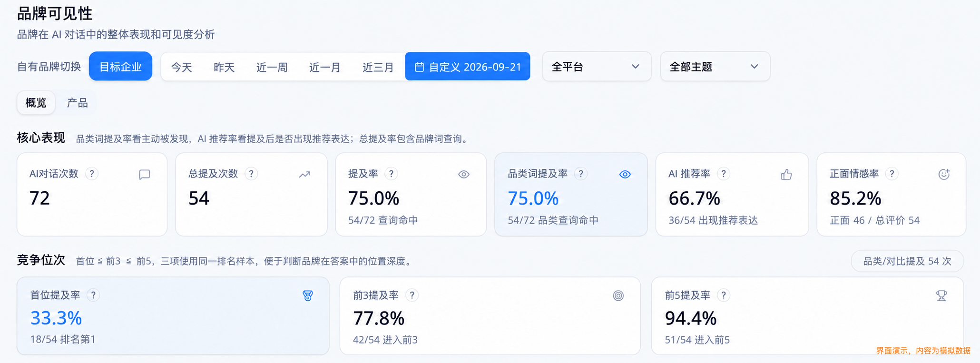Click the trend arrow icon in 总提及次数 card
Image resolution: width=980 pixels, height=363 pixels.
[304, 175]
